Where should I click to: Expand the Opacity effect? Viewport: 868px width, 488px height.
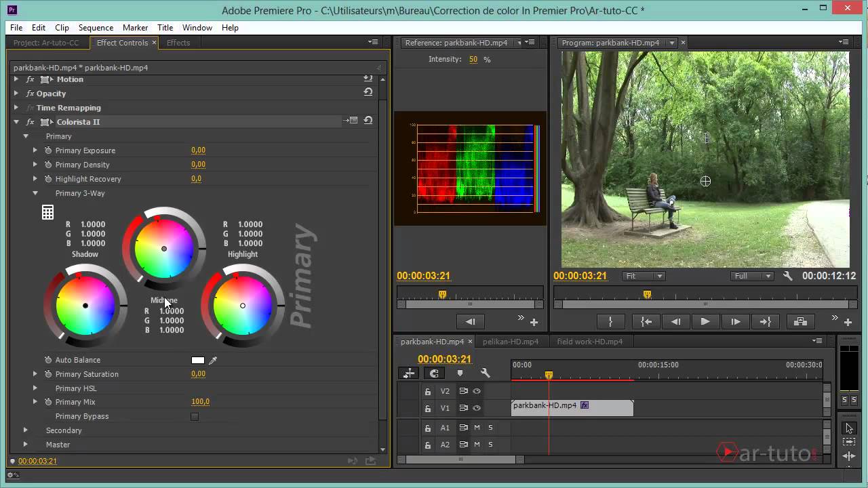pyautogui.click(x=16, y=94)
